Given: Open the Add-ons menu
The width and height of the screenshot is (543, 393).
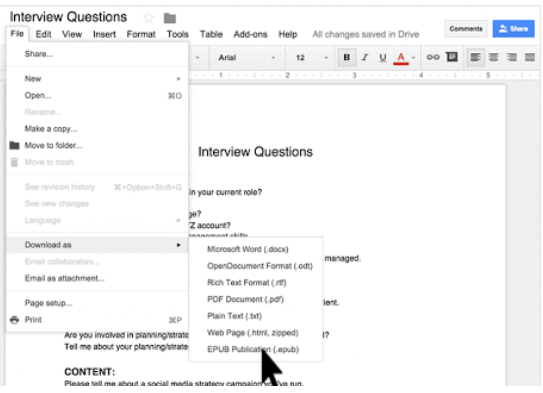Looking at the screenshot, I should (250, 34).
